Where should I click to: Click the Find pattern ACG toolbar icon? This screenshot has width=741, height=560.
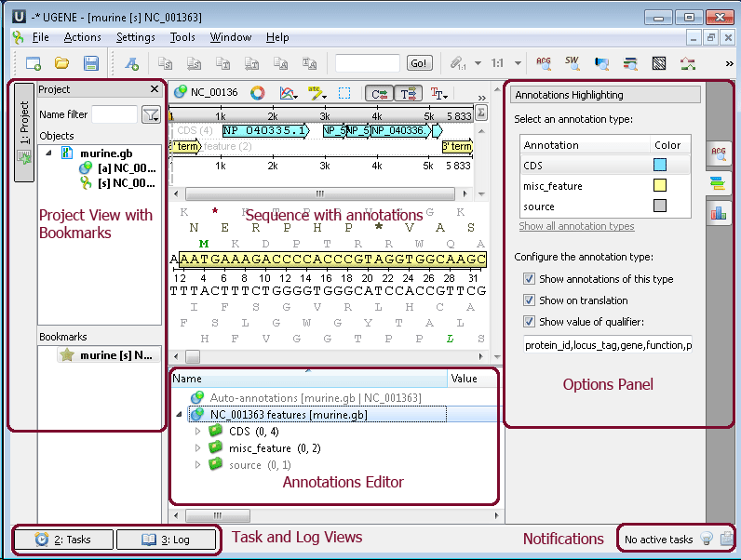coord(544,63)
